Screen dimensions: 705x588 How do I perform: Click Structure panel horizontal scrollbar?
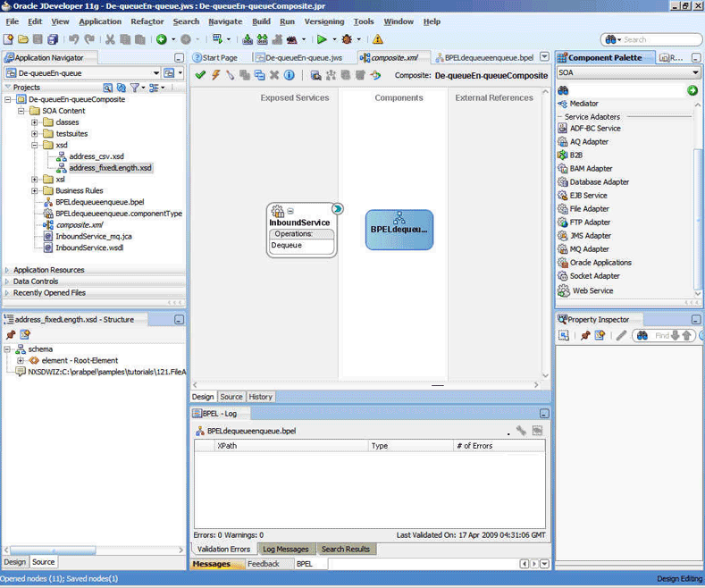click(x=53, y=550)
